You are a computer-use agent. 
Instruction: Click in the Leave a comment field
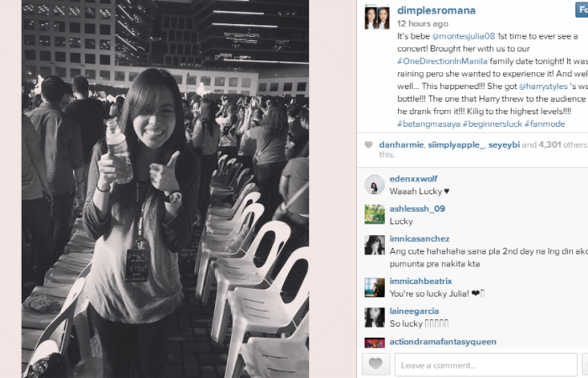point(486,365)
